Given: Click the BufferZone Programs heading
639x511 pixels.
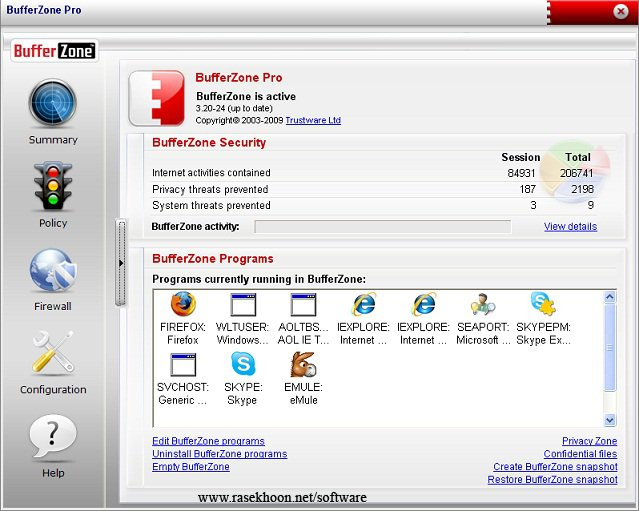Looking at the screenshot, I should 212,259.
